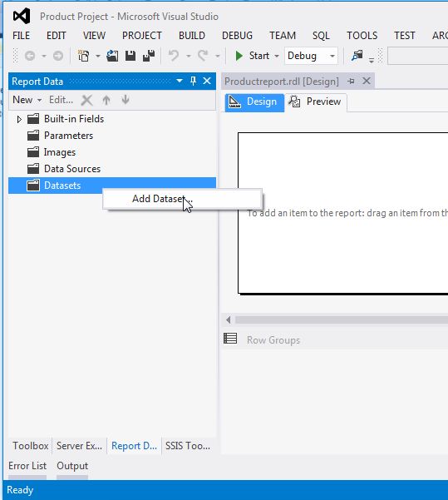448x500 pixels.
Task: Click the horizontal scrollbar left arrow
Action: (229, 319)
